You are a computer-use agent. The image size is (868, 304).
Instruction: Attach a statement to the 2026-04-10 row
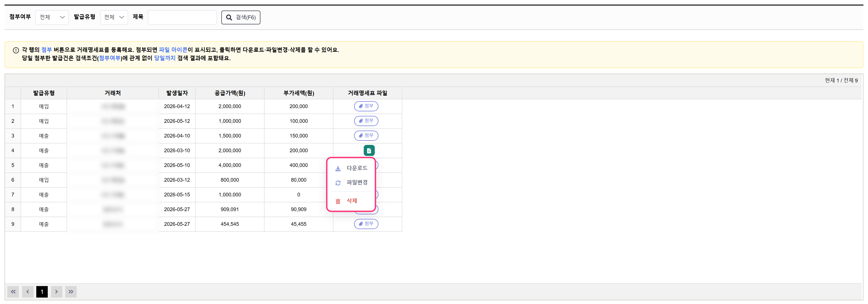366,136
